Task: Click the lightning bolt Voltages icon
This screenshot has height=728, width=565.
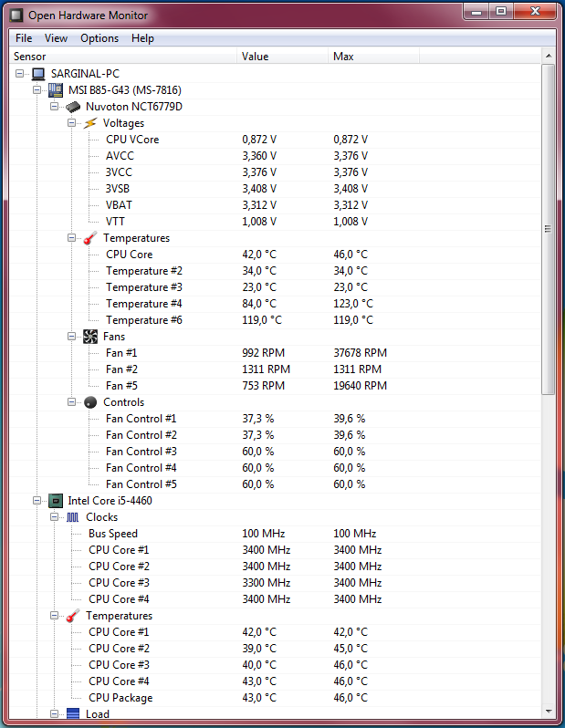Action: 90,123
